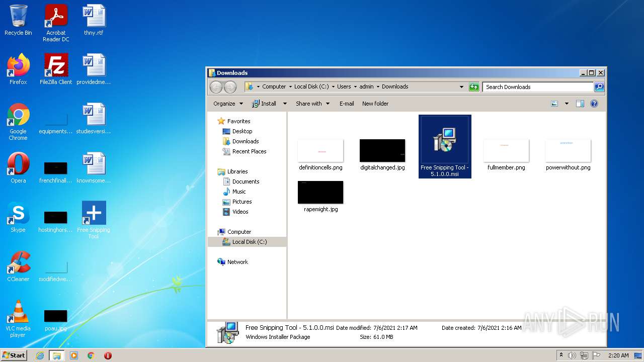
Task: Open the Start menu
Action: (x=14, y=355)
